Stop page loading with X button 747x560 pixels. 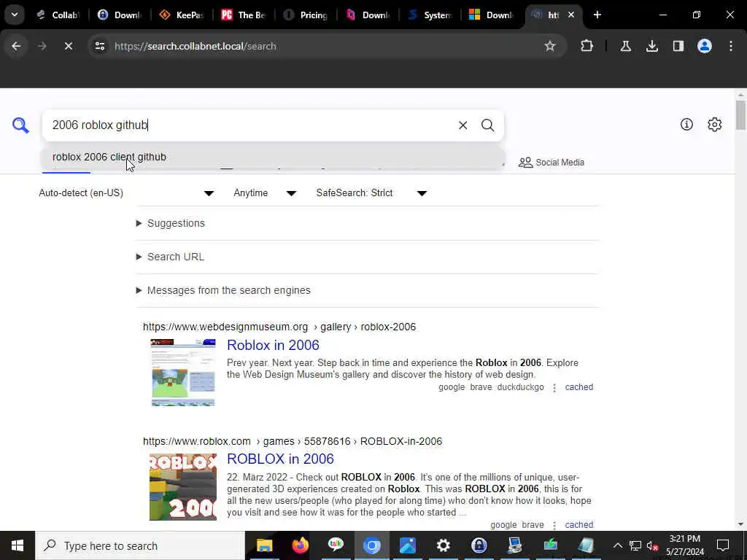point(68,46)
